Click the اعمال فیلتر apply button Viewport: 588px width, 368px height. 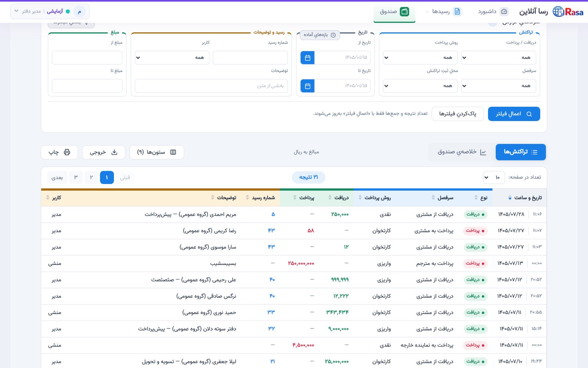(514, 114)
